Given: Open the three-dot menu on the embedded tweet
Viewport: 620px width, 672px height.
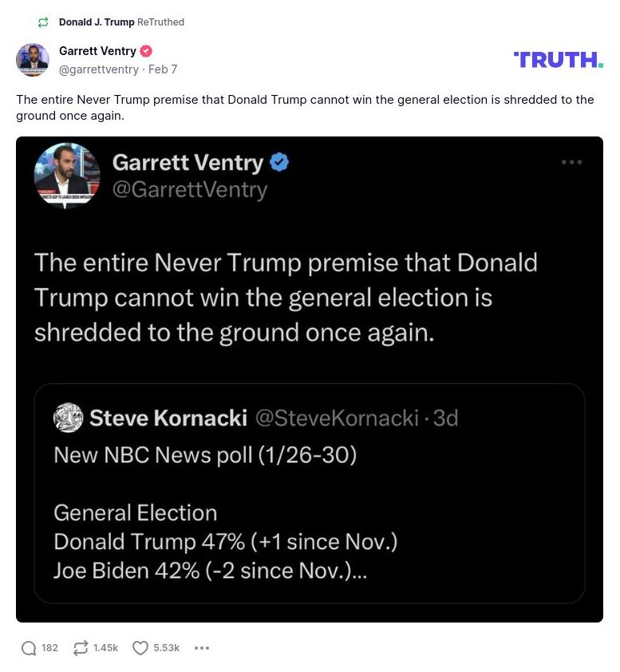Looking at the screenshot, I should pyautogui.click(x=572, y=162).
